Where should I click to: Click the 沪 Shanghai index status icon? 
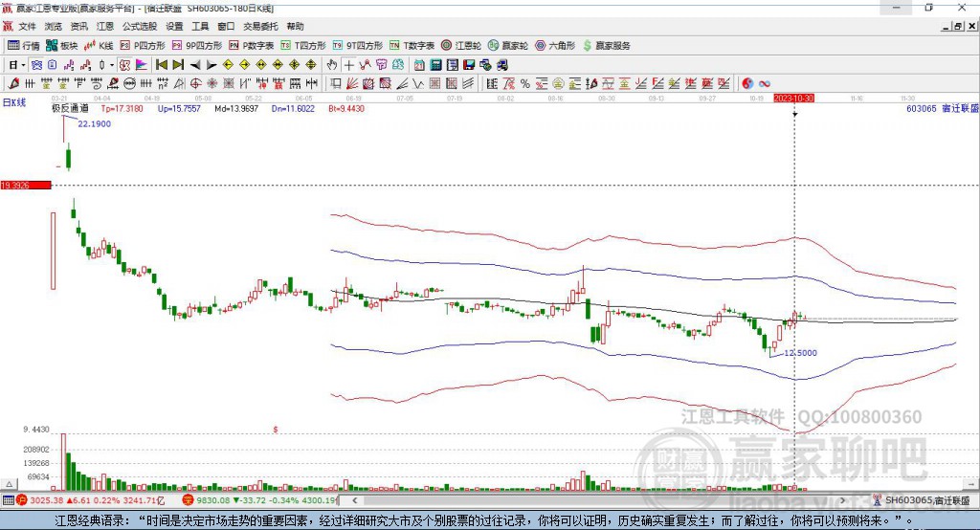click(22, 500)
